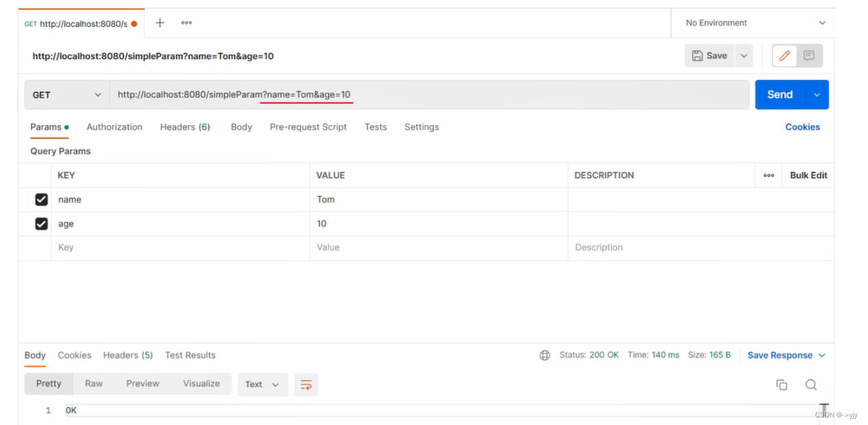Open the response search magnifier icon

tap(811, 384)
